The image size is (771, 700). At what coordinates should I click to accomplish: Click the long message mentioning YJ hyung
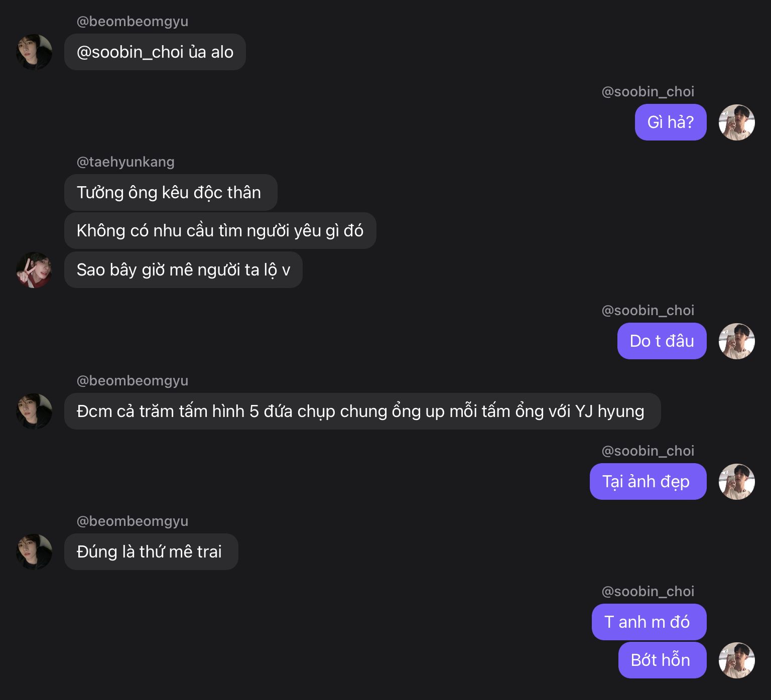coord(361,411)
